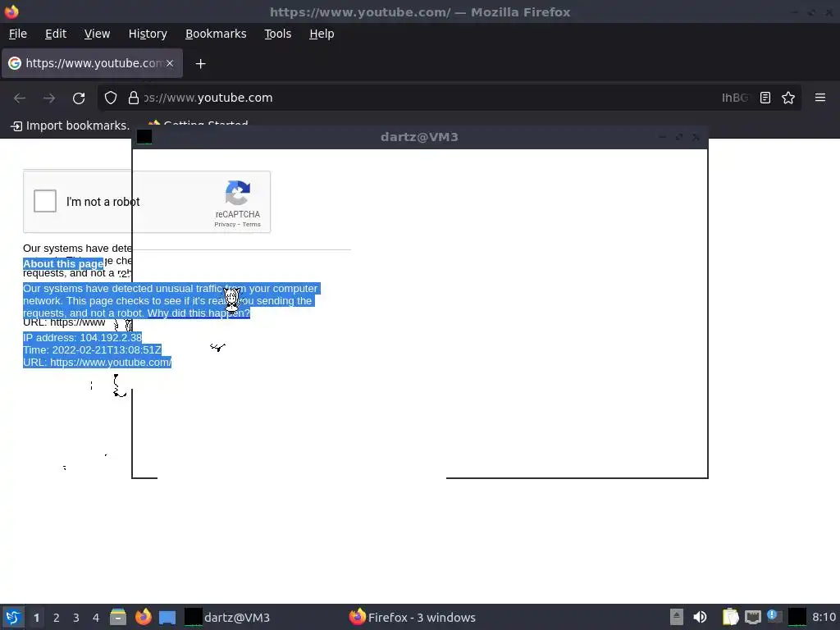Open the desktop start menu in taskbar
This screenshot has height=630, width=840.
pyautogui.click(x=13, y=617)
